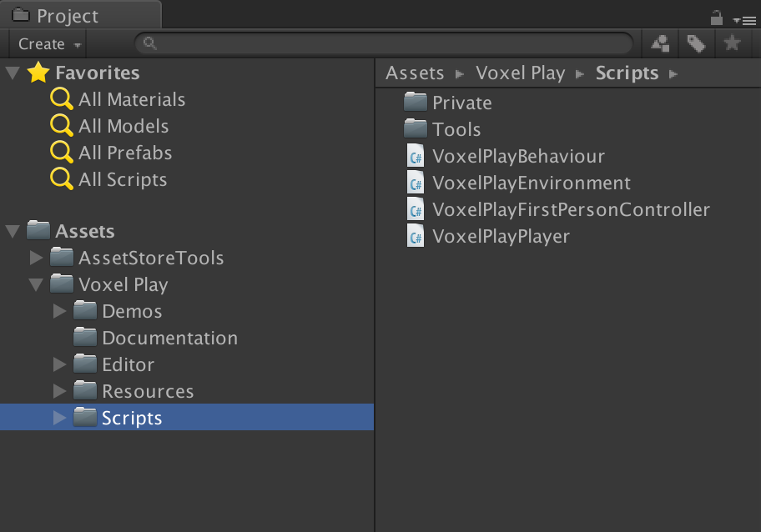Click the magnifier icon beside All Materials
The width and height of the screenshot is (761, 532).
(x=60, y=99)
